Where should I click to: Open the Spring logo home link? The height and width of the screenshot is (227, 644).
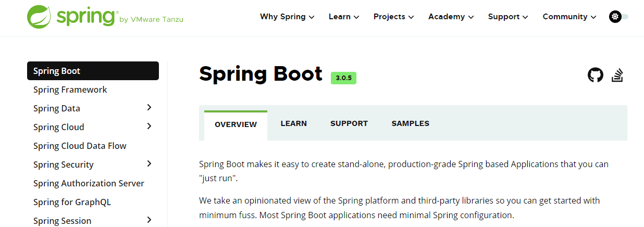(x=105, y=17)
